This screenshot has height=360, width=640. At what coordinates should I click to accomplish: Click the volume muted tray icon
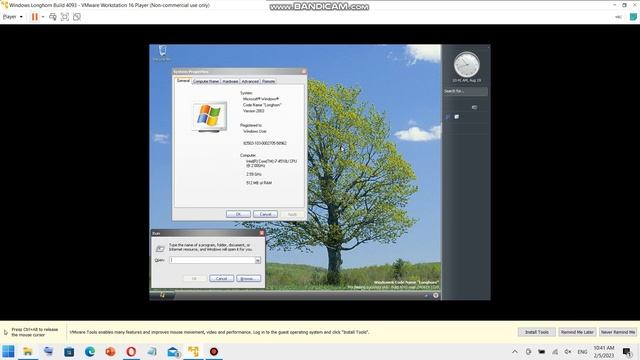pos(568,351)
